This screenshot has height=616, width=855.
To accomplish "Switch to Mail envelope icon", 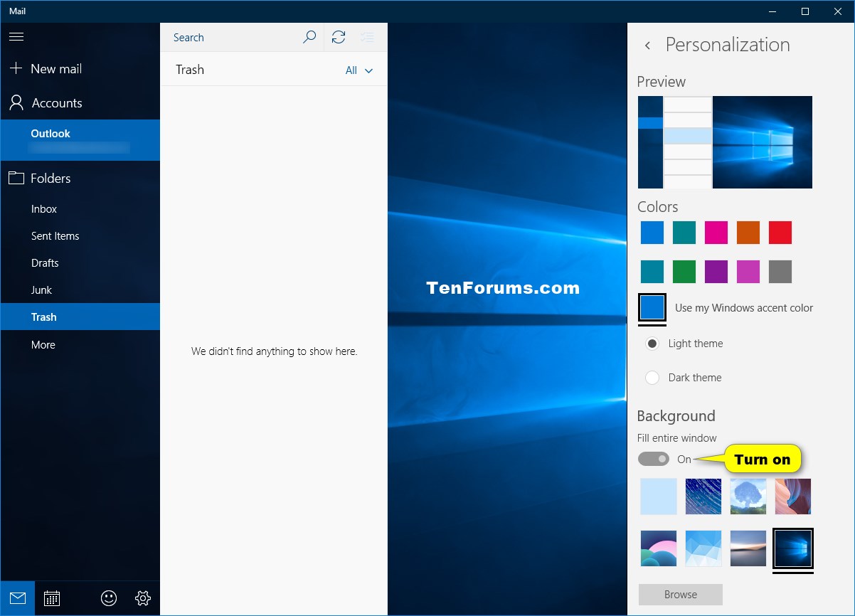I will (x=17, y=598).
